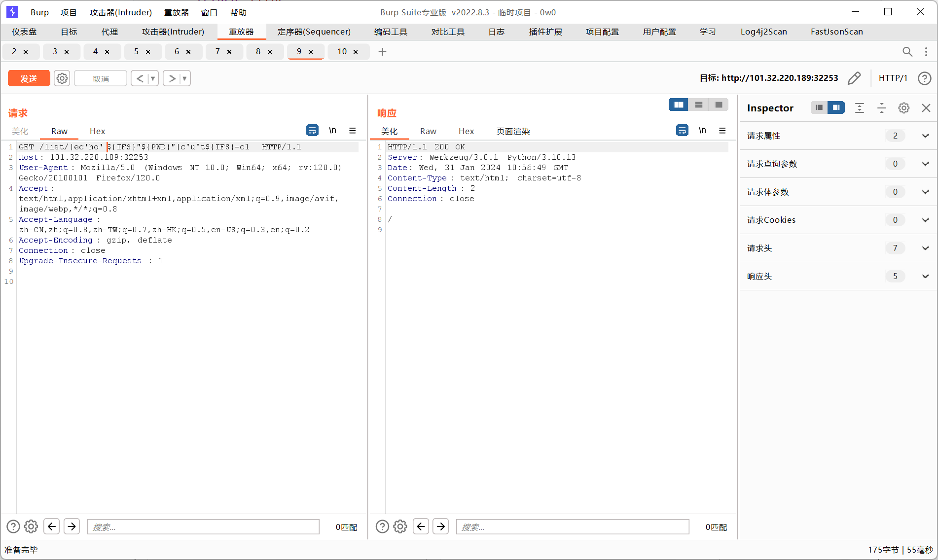Open the 项目 menu
938x560 pixels.
pyautogui.click(x=69, y=12)
